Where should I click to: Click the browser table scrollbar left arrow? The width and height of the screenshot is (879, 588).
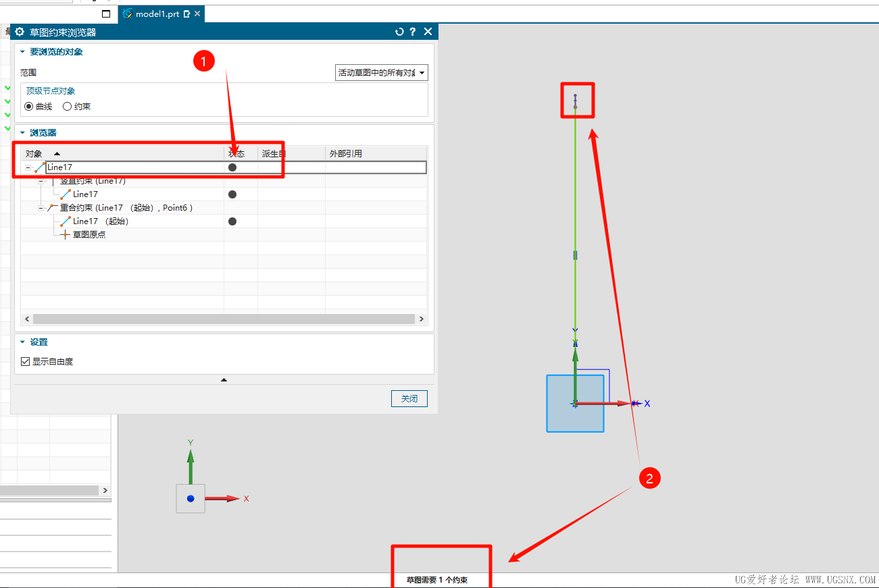(28, 319)
